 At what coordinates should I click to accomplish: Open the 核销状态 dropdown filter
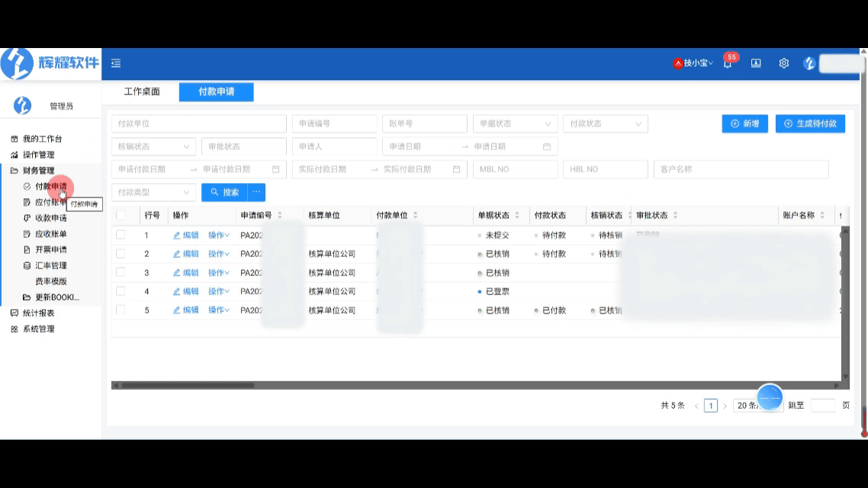pyautogui.click(x=153, y=146)
